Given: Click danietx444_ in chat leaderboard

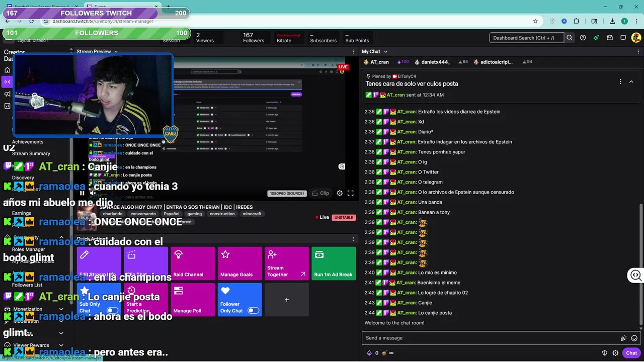Looking at the screenshot, I should (x=436, y=62).
